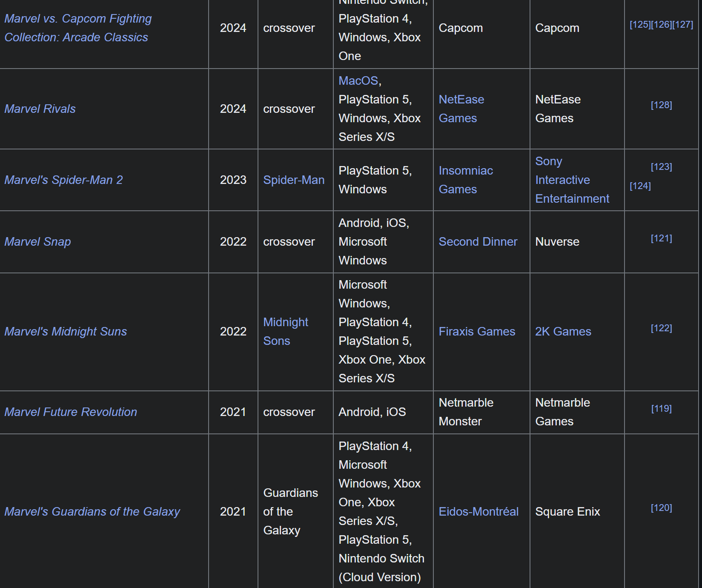Select the 2022 year cell for Marvel Snap
The height and width of the screenshot is (588, 702).
[x=233, y=242]
